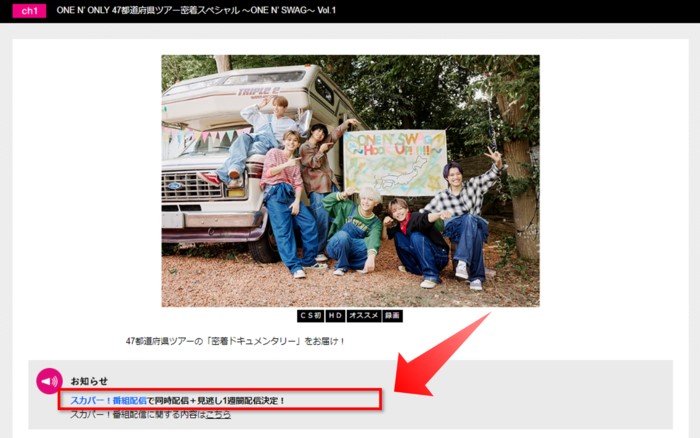The image size is (700, 438).
Task: Click the group photo with camper van
Action: pyautogui.click(x=350, y=181)
